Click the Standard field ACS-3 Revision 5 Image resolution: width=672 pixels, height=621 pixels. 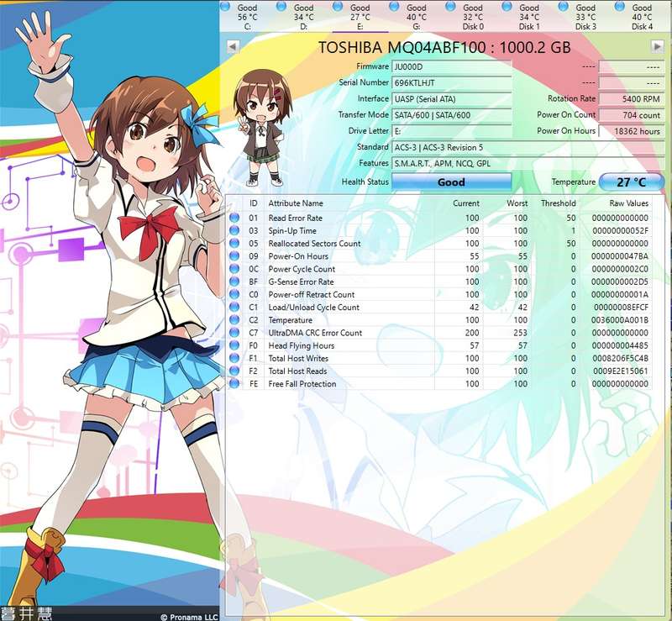[528, 147]
